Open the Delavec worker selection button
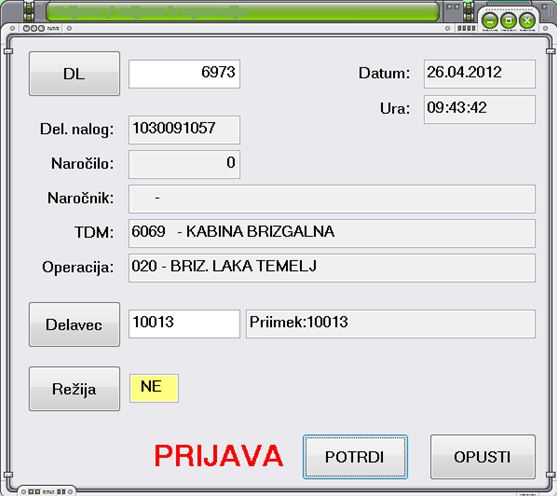 [x=74, y=324]
